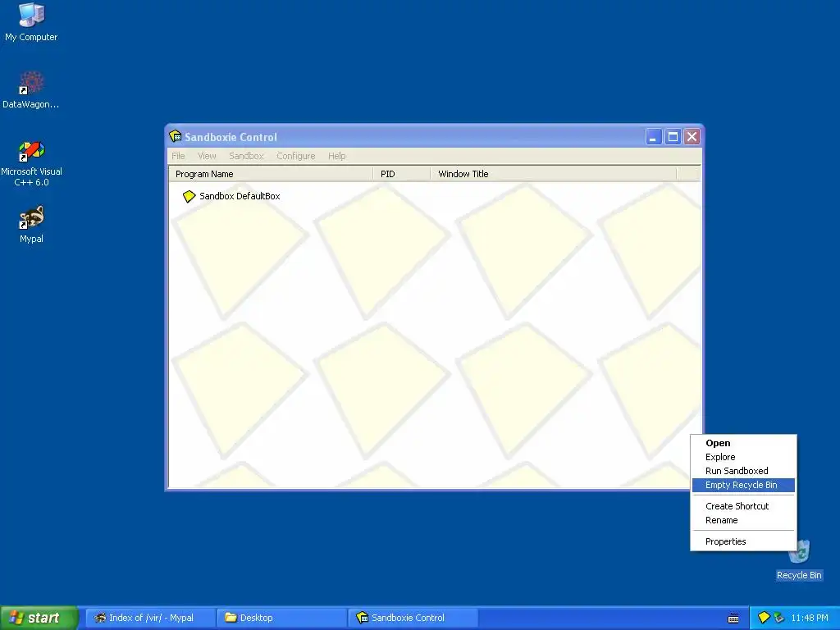
Task: Open the View menu in Sandboxie
Action: point(207,156)
